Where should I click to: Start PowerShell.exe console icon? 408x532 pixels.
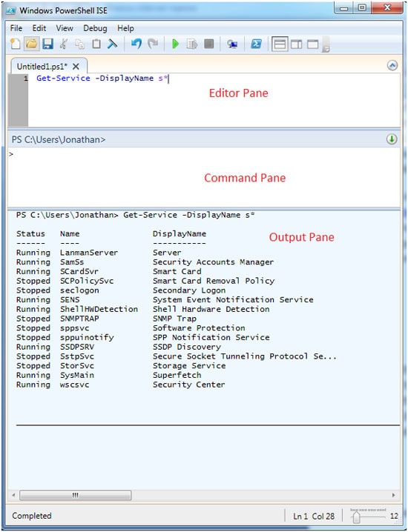click(x=256, y=44)
